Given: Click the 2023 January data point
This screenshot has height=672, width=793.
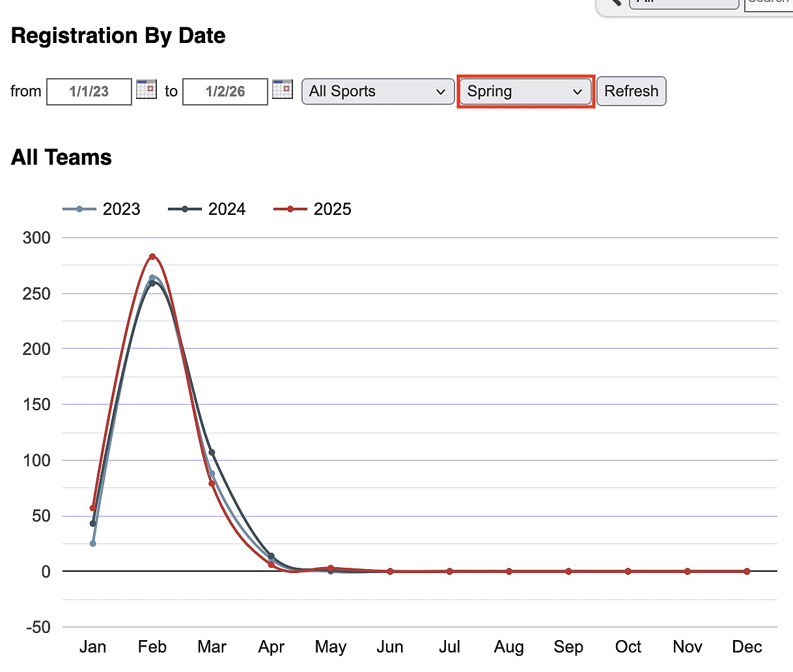Looking at the screenshot, I should 93,543.
